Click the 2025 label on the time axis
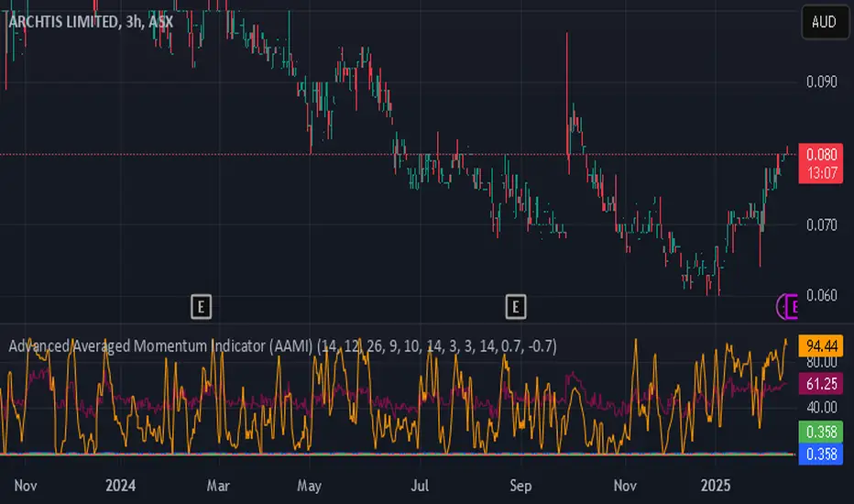This screenshot has width=854, height=504. coord(715,486)
